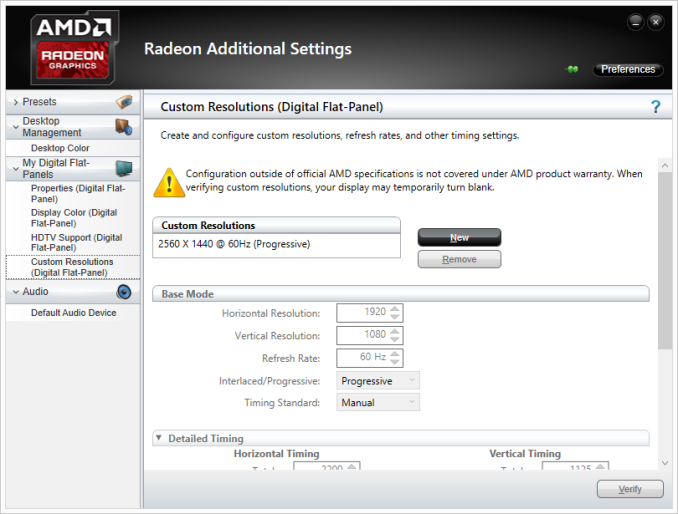Open Properties (Digital Flat-Panel) page
Screen dimensions: 678x514
[x=78, y=194]
